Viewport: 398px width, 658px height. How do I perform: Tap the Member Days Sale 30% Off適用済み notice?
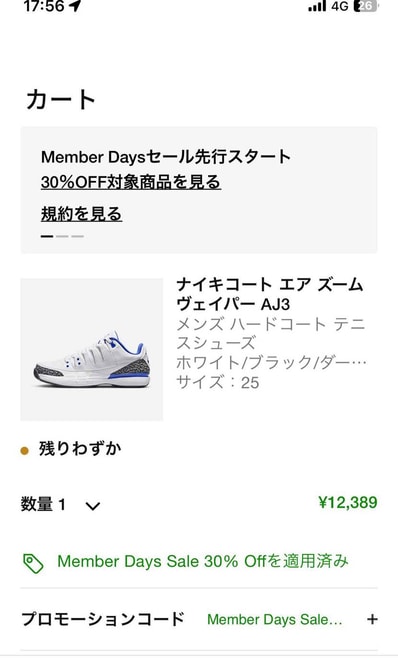pos(203,561)
